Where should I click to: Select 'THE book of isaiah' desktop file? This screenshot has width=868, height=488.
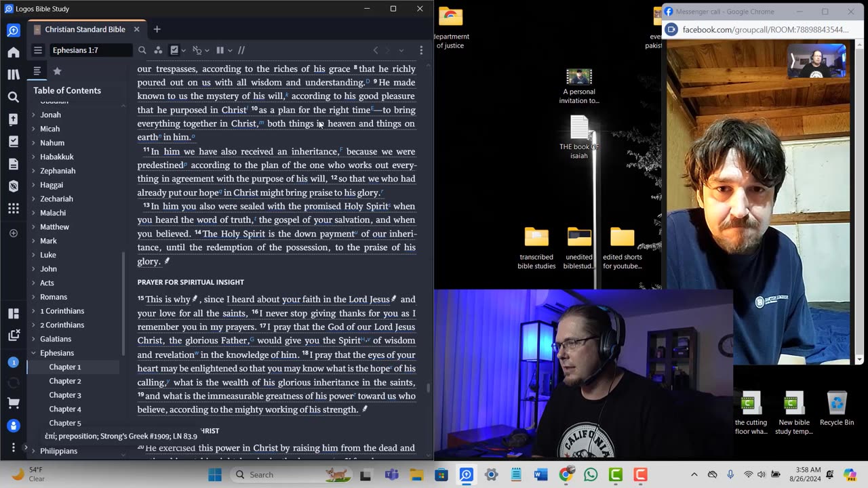pyautogui.click(x=579, y=138)
